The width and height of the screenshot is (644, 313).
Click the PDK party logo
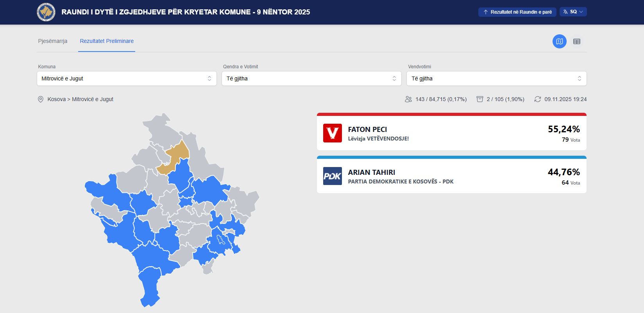click(x=332, y=176)
